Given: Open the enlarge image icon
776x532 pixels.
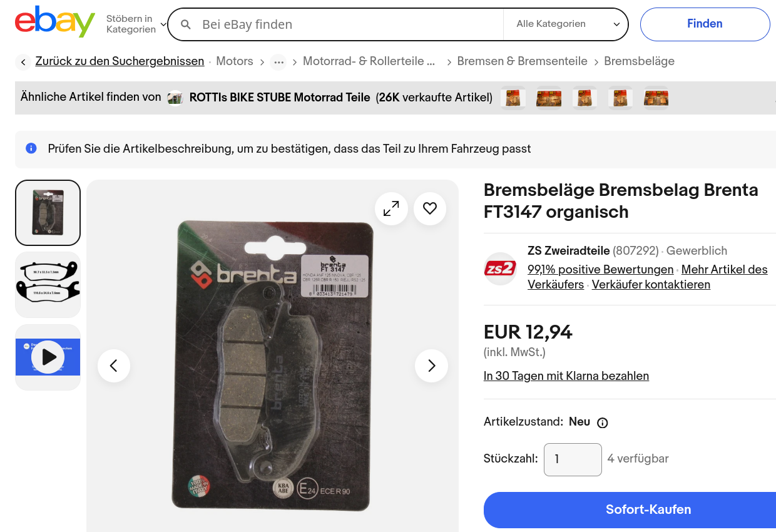Looking at the screenshot, I should coord(391,208).
